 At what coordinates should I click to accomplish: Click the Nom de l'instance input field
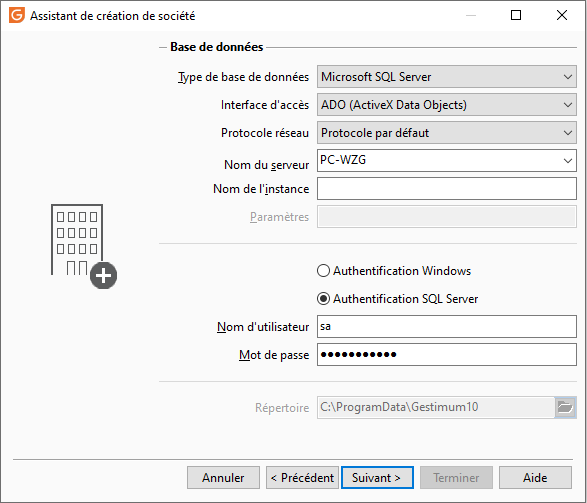pos(447,189)
